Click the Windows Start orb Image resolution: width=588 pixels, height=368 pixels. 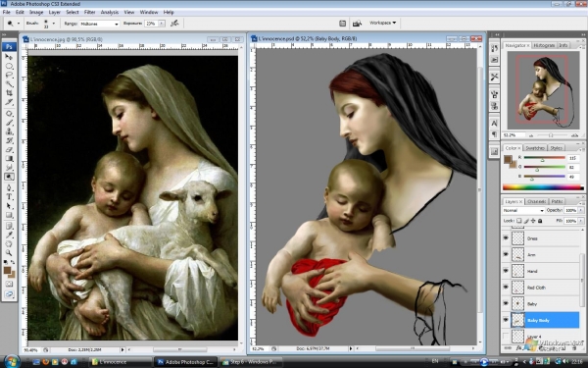[11, 361]
